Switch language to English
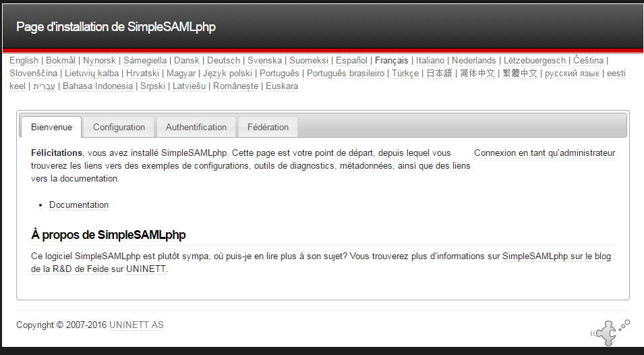This screenshot has width=644, height=355. pos(24,60)
